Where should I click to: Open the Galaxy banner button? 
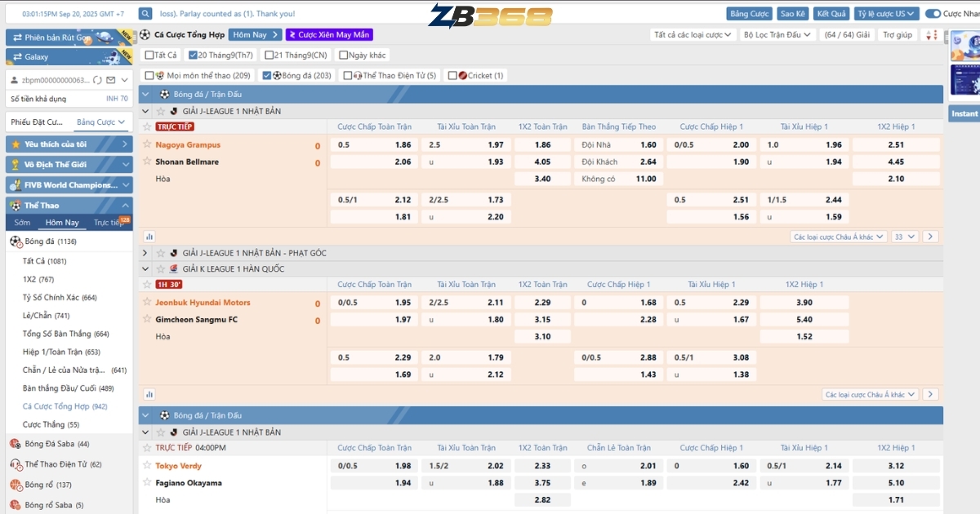[69, 57]
